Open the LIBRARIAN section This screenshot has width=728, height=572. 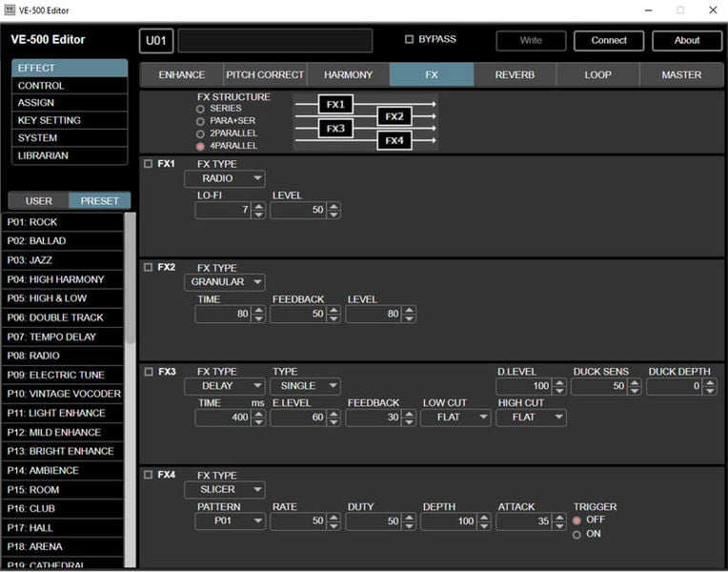[70, 155]
